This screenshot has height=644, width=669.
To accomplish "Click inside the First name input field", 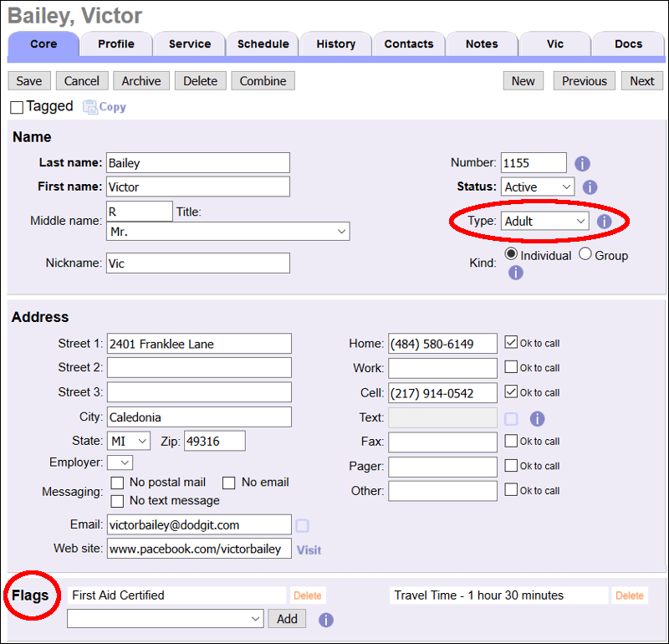I will [198, 187].
